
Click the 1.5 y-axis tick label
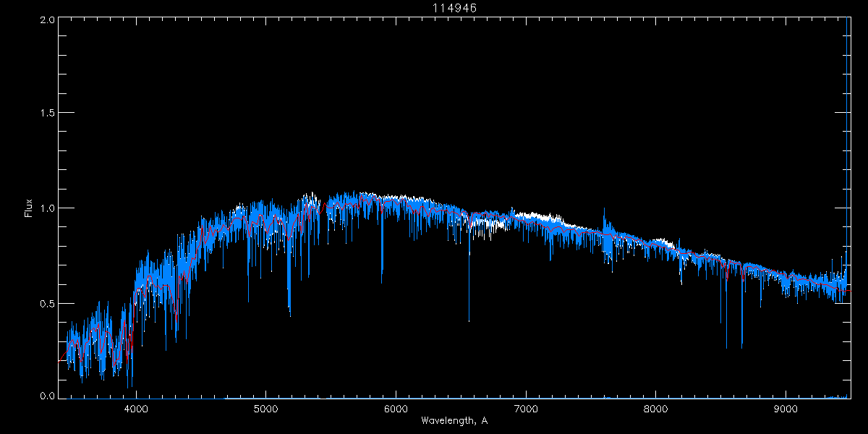click(47, 114)
